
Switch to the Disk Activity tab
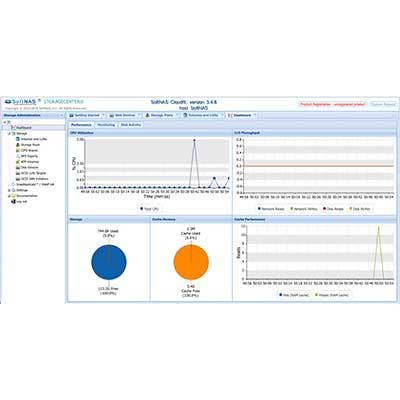point(131,125)
